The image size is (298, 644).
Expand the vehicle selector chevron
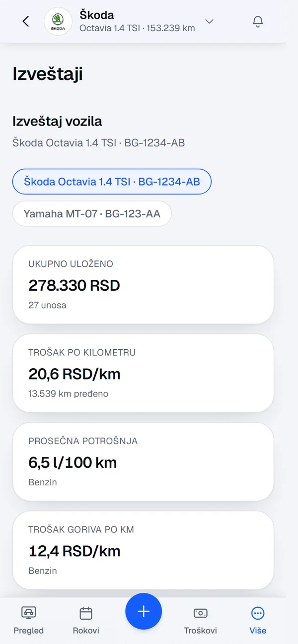pos(210,21)
